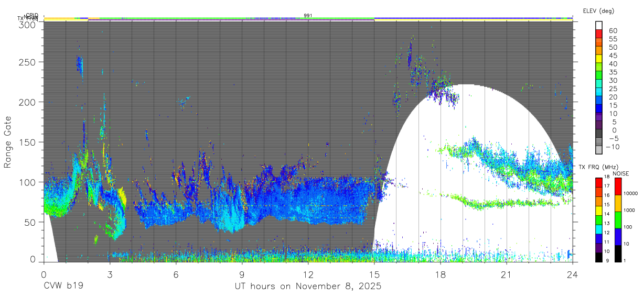This screenshot has height=297, width=644.
Task: Pick the orange ELEV swatch beside 45-50
Action: [x=599, y=50]
